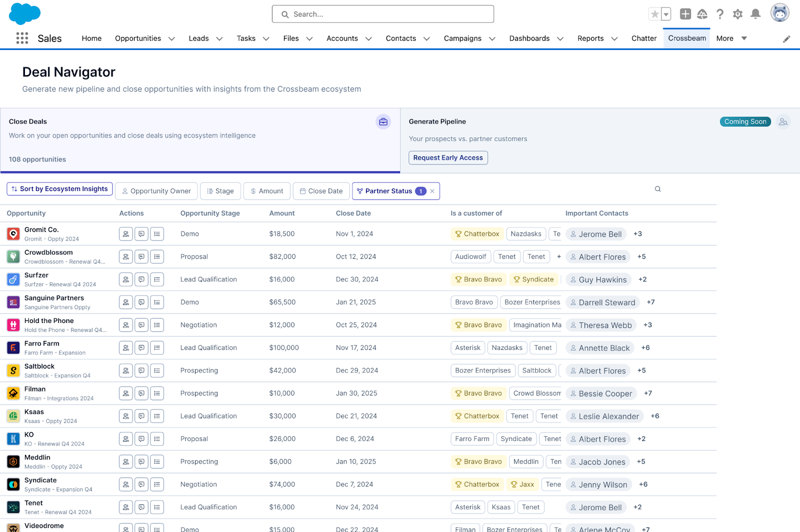Expand the Leads tab chevron
800x532 pixels.
click(x=219, y=39)
